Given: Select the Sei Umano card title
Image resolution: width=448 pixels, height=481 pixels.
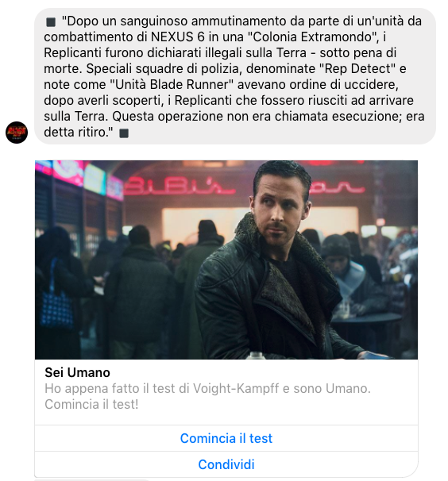Looking at the screenshot, I should pos(77,372).
